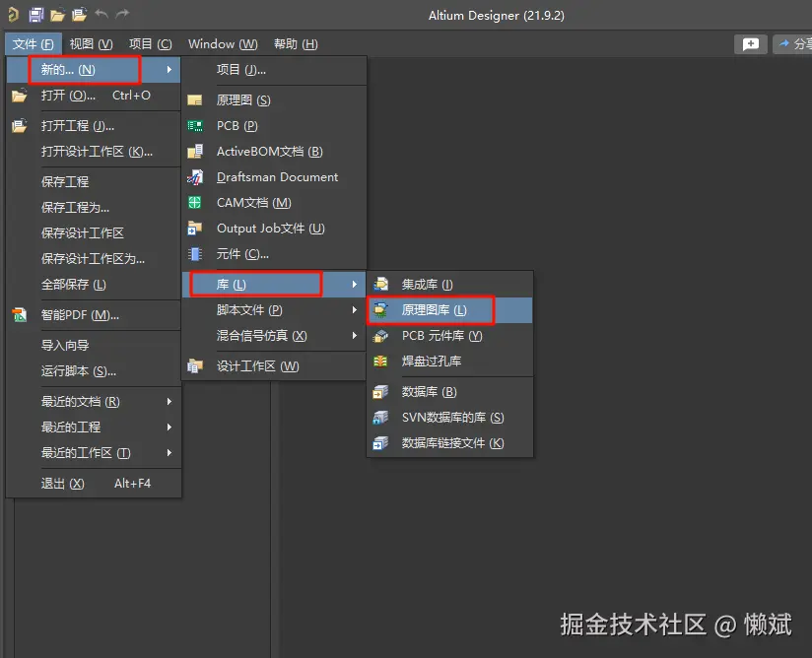812x658 pixels.
Task: Open the 文件 (F) menu
Action: pyautogui.click(x=34, y=44)
